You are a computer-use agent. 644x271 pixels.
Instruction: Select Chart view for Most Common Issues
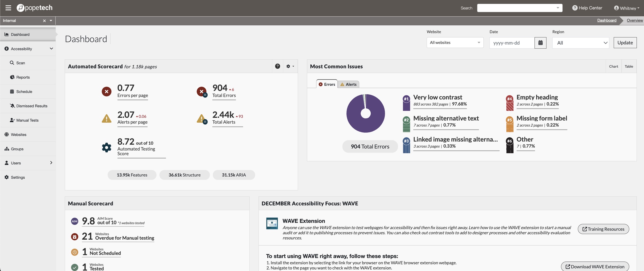613,66
